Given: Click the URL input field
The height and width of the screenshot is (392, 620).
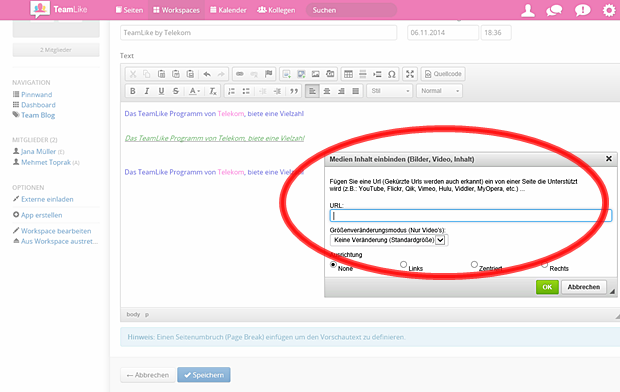Looking at the screenshot, I should [x=471, y=216].
